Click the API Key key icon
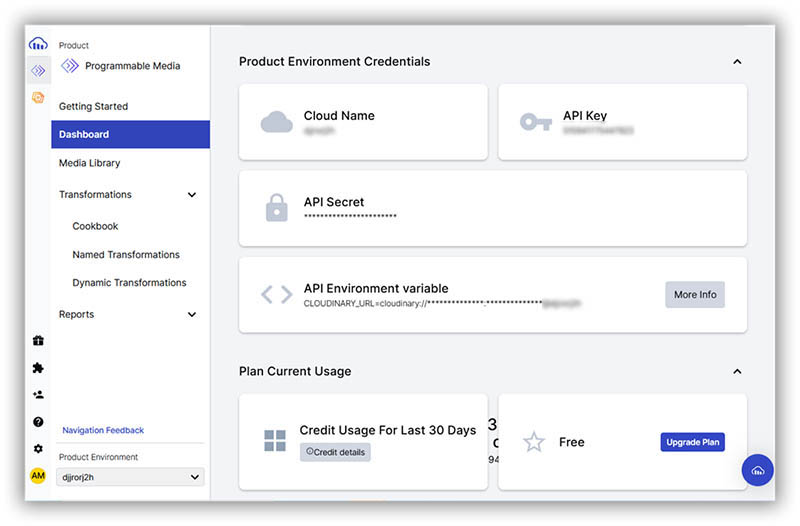Screen dimensions: 800x526 point(536,122)
